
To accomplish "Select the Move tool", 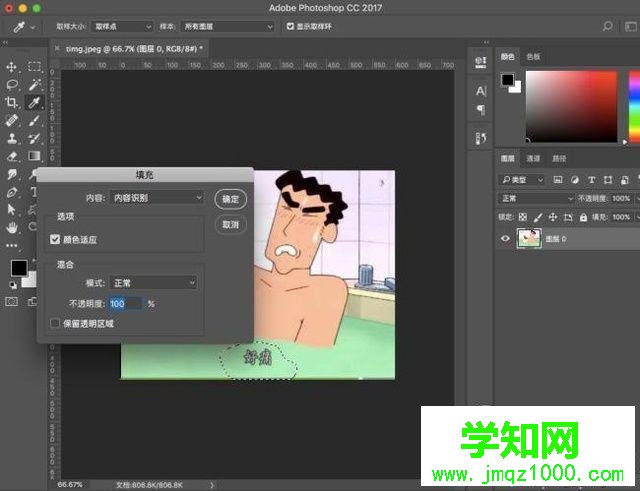I will tap(11, 67).
